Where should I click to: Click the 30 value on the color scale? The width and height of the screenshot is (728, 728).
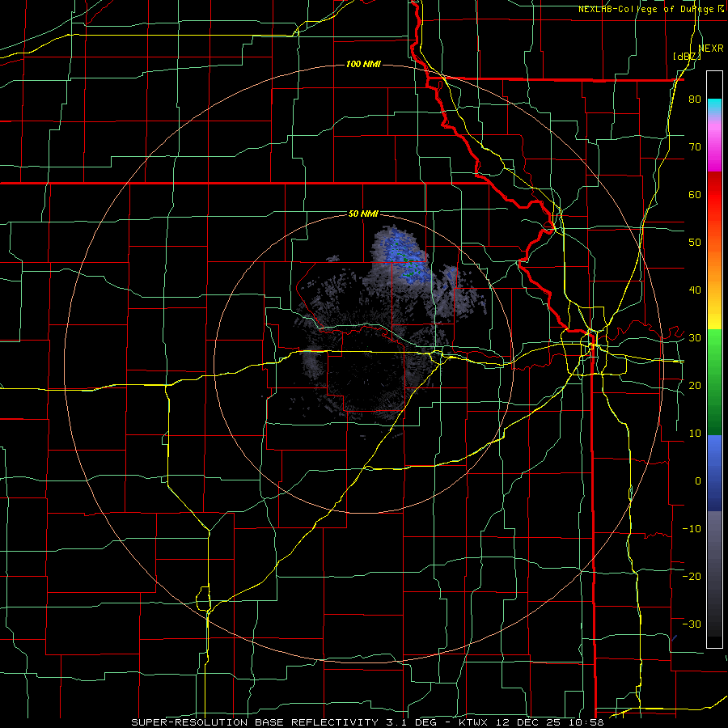click(695, 338)
